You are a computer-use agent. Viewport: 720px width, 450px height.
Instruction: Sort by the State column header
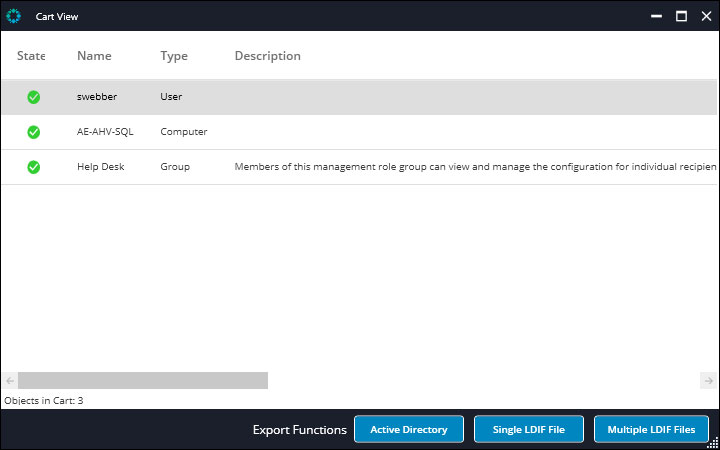[x=31, y=56]
